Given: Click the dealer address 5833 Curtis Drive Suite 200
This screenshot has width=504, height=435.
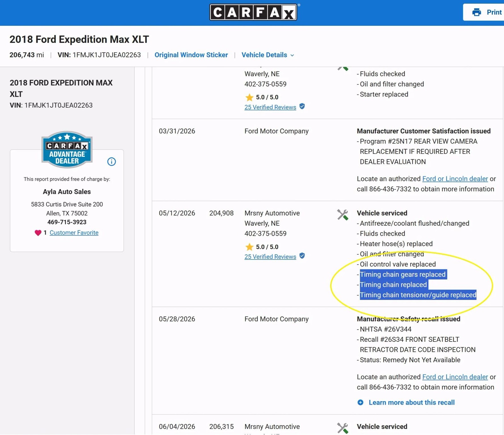Looking at the screenshot, I should [67, 204].
